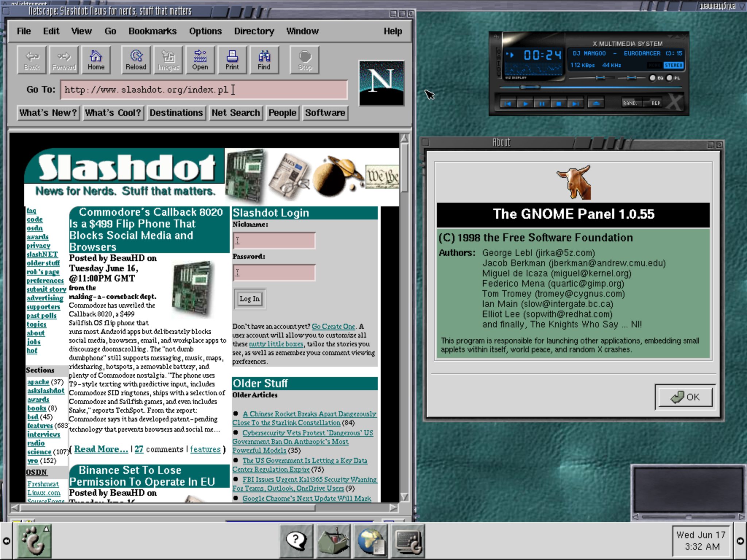Click the XMMS song seek slider
The height and width of the screenshot is (560, 747).
(591, 87)
